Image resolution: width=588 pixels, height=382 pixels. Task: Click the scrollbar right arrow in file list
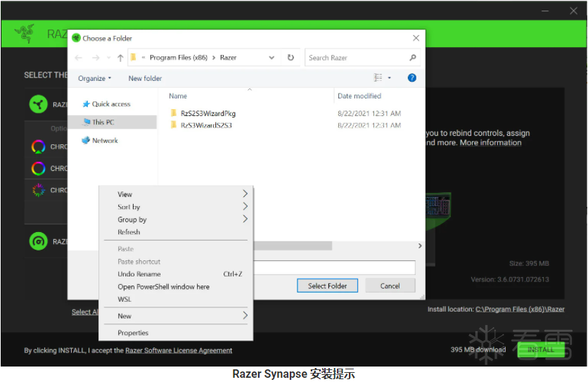click(x=420, y=246)
